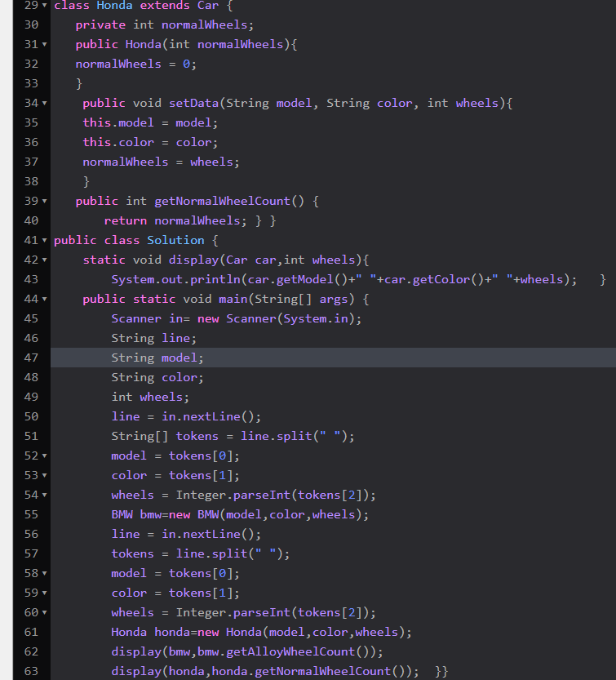Click 'return normalWheels;' statement
The image size is (616, 680).
coord(175,220)
